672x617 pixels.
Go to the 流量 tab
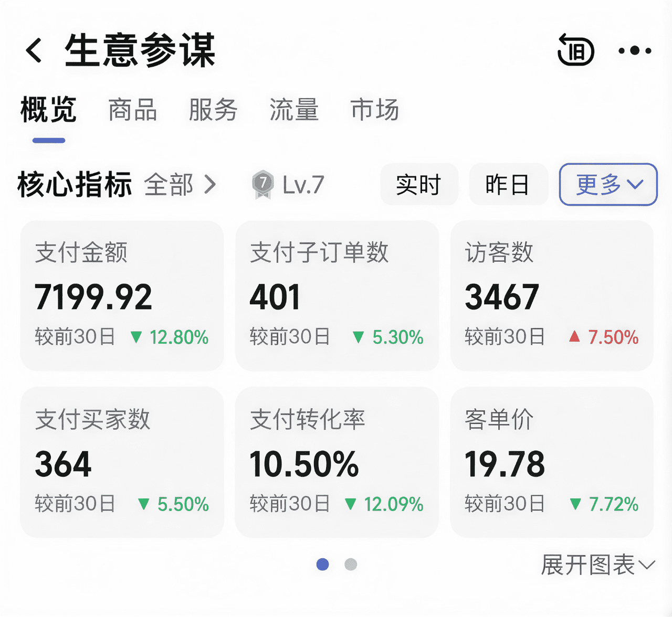[x=294, y=110]
